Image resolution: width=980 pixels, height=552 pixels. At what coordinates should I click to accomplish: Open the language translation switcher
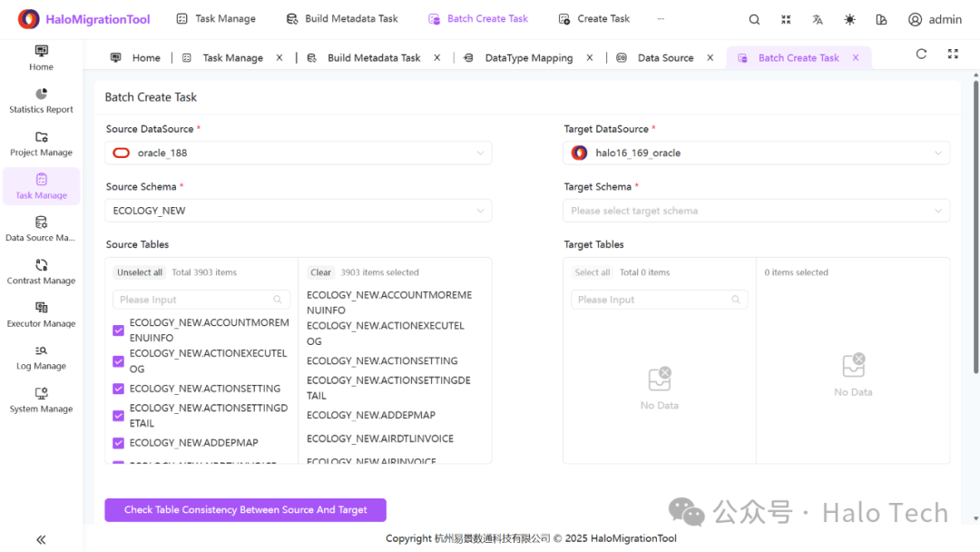818,19
